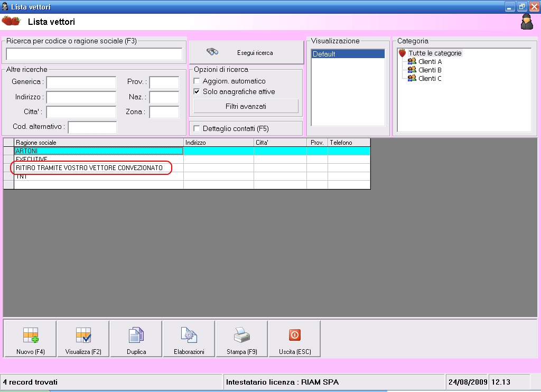Focus the Indirizzo search field
541x392 pixels.
tap(81, 97)
